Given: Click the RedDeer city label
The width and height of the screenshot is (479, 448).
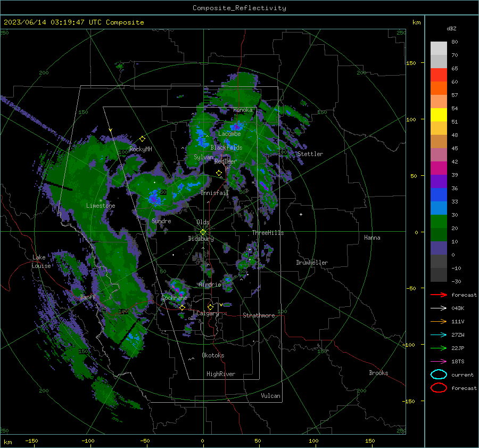Looking at the screenshot, I should tap(226, 161).
